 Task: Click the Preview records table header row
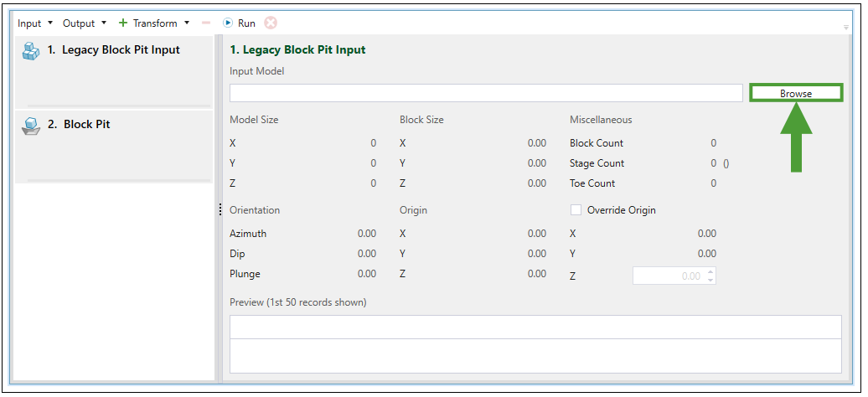[x=535, y=327]
